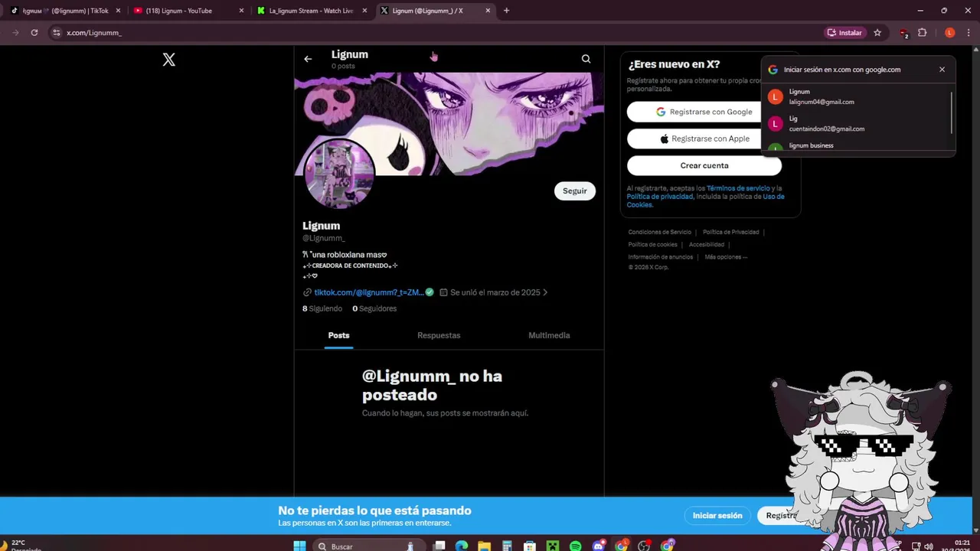Click the red extension icon beside bookmark star
Viewport: 980px width, 551px height.
[903, 33]
